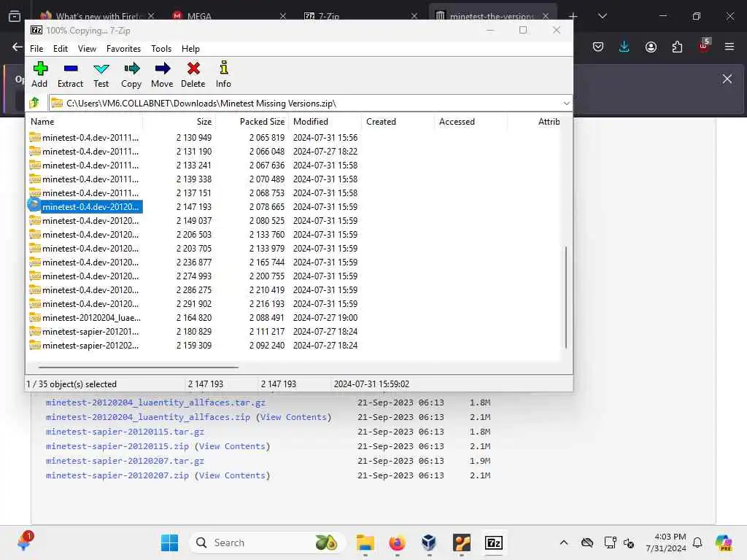Sort by the Size column header
Screen dimensions: 747x560
pyautogui.click(x=179, y=122)
